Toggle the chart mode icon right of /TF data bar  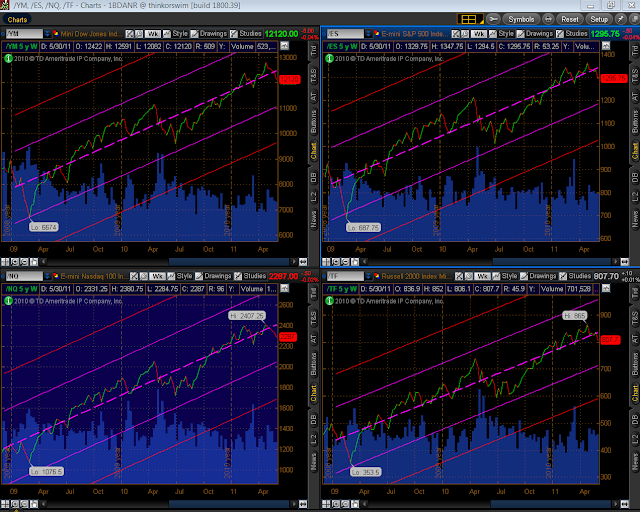click(x=606, y=288)
